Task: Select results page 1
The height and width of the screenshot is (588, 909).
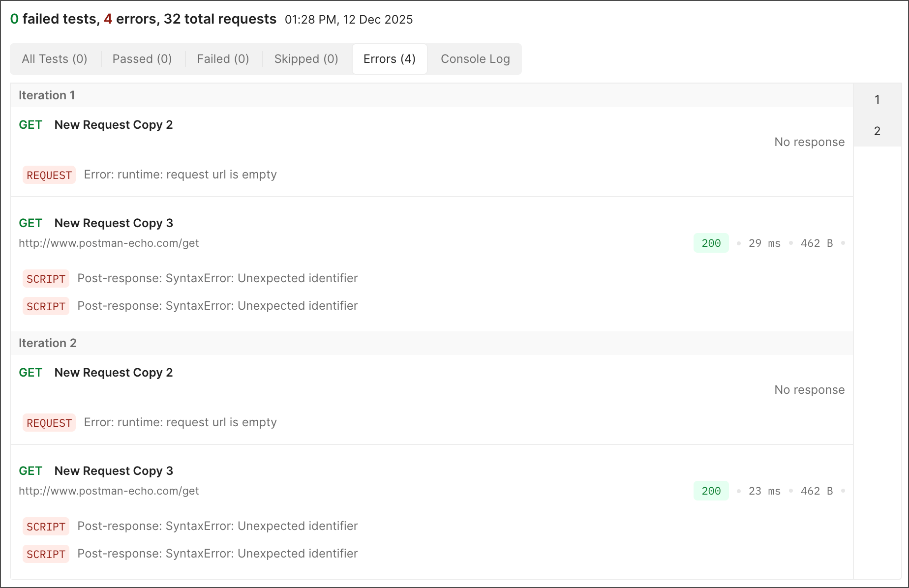Action: pyautogui.click(x=878, y=99)
